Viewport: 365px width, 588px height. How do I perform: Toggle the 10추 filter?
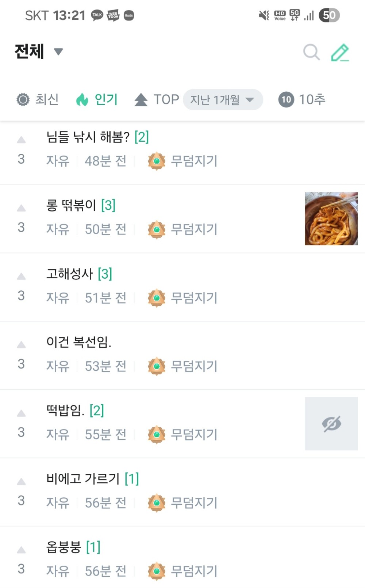coord(302,99)
